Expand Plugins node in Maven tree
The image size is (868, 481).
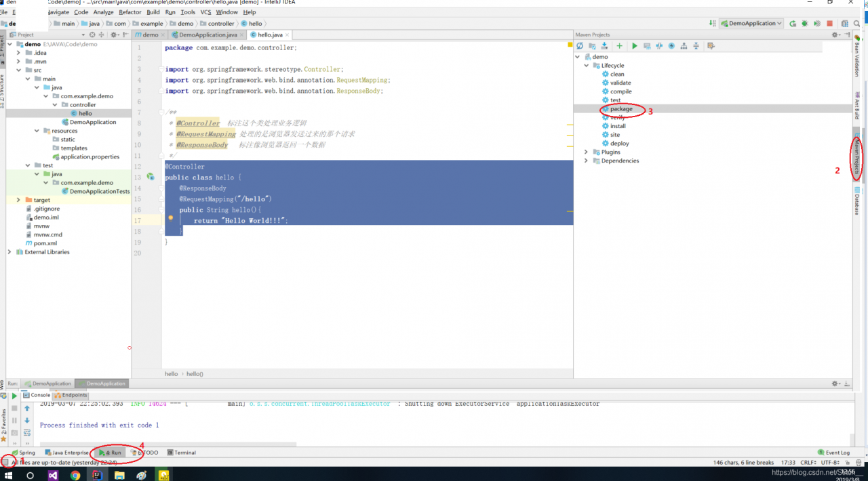(x=587, y=152)
